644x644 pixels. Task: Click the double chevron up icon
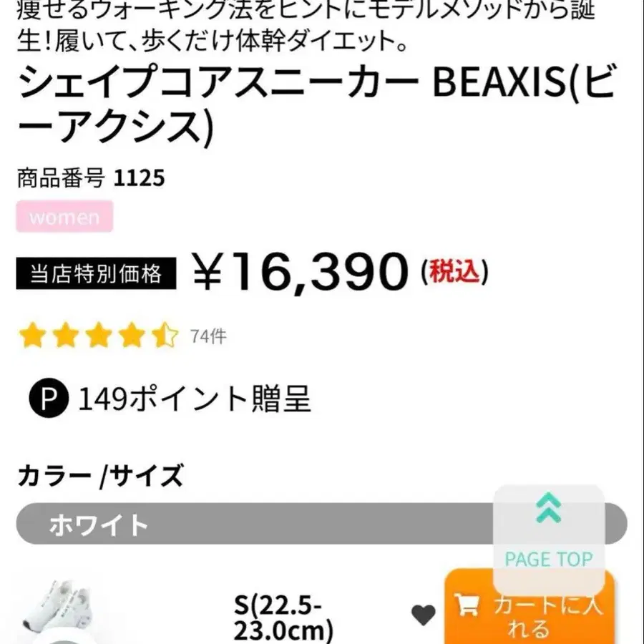pos(548,508)
